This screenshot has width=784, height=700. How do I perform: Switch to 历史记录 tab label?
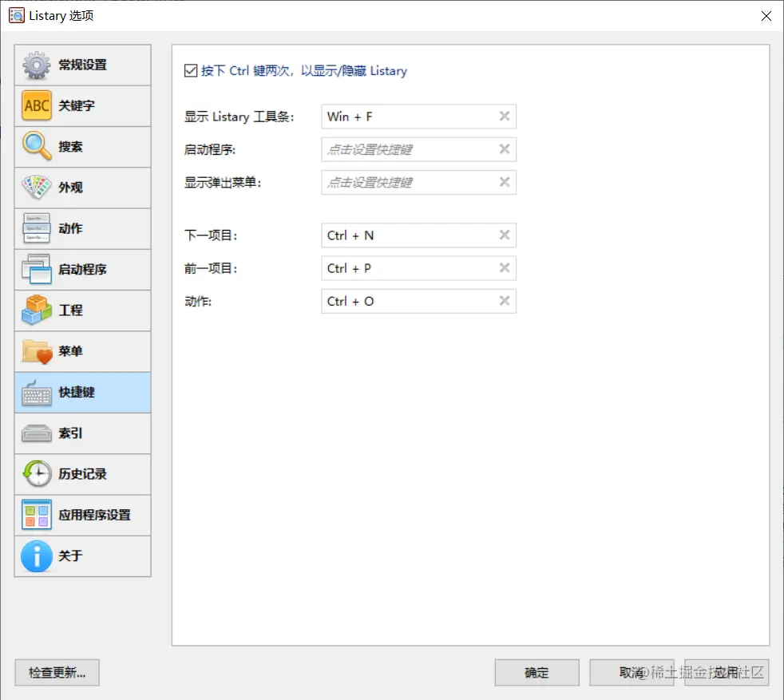(x=82, y=474)
